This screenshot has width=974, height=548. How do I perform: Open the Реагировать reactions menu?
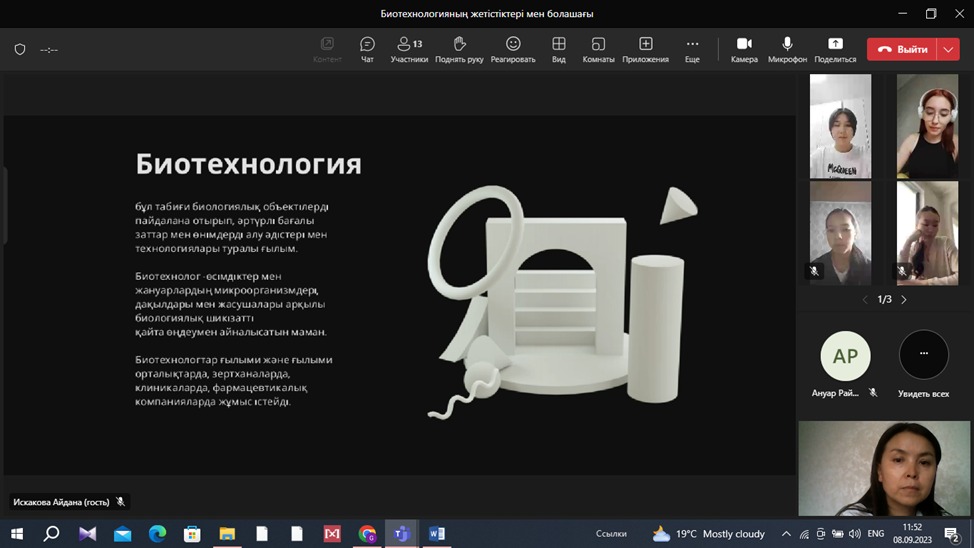(x=513, y=49)
